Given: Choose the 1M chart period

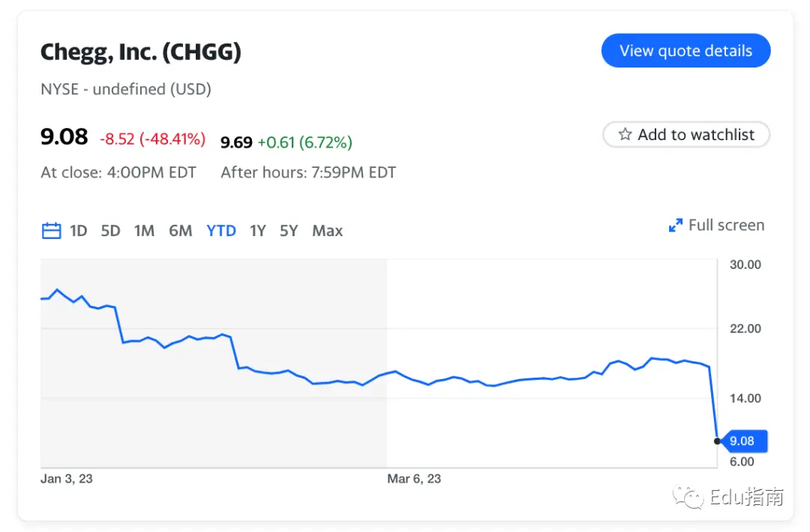Looking at the screenshot, I should point(144,231).
